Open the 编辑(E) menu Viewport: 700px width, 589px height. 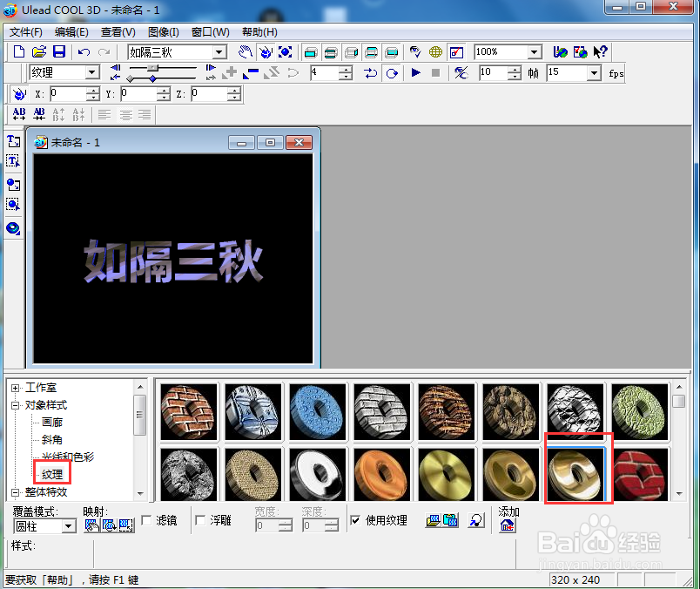pyautogui.click(x=71, y=32)
